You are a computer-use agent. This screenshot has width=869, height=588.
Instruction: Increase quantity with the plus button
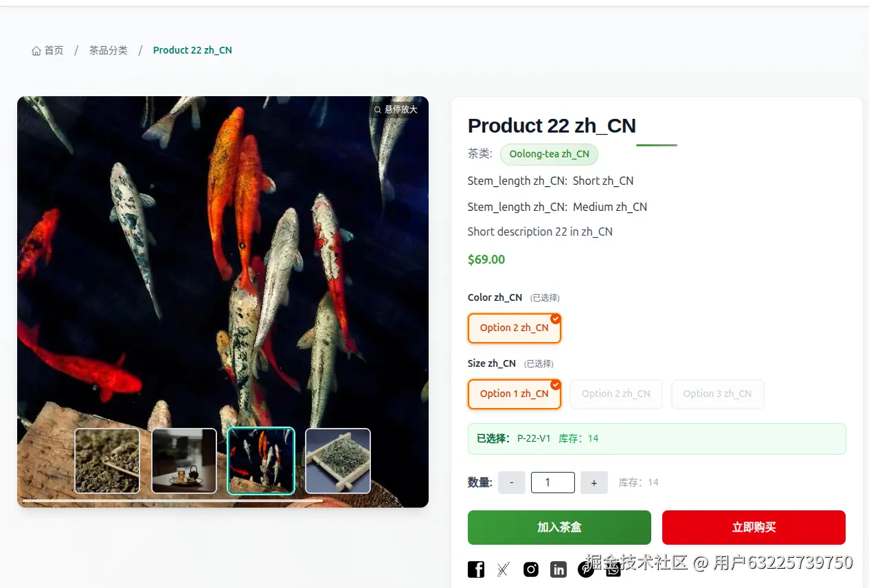click(594, 483)
